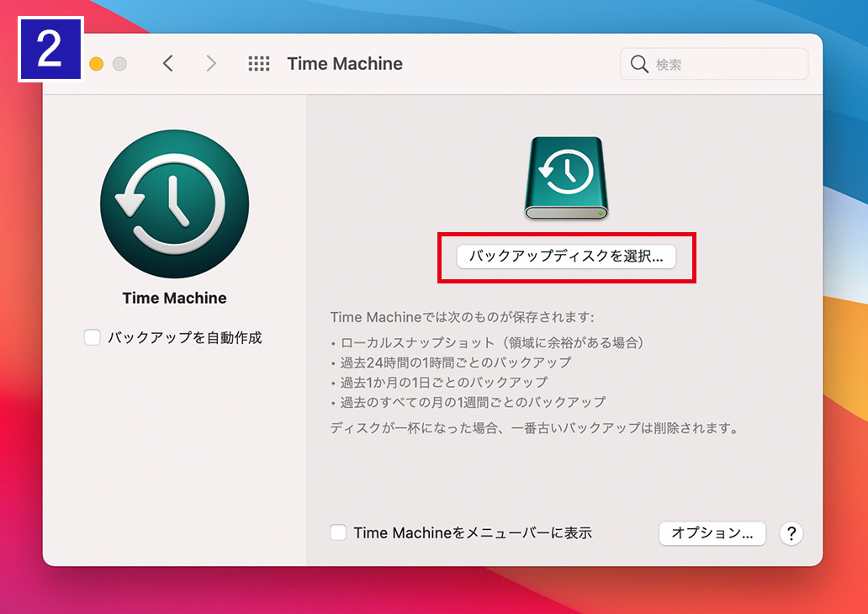Open the オプション... button
Screen dimensions: 868x614
pyautogui.click(x=712, y=533)
